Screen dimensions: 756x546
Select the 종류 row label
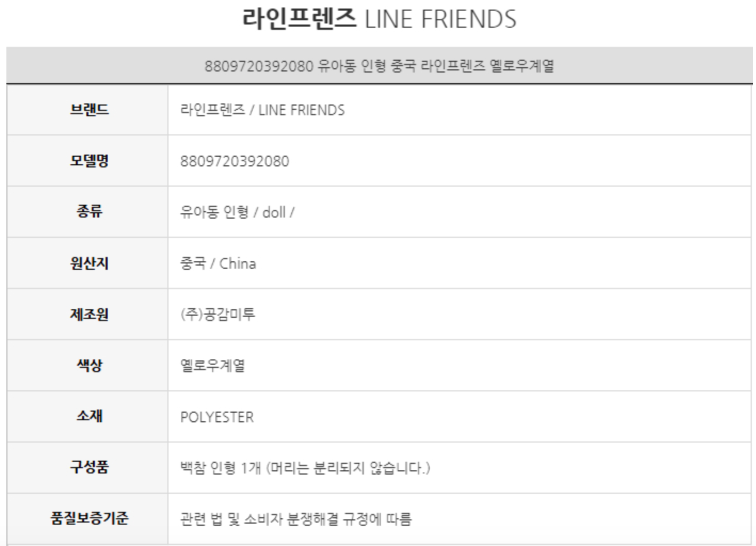click(89, 212)
